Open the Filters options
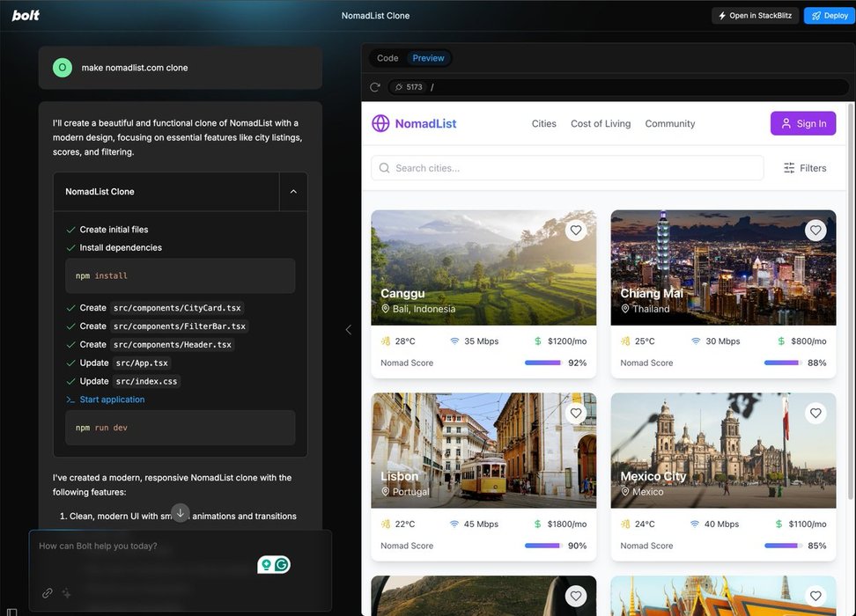856x616 pixels. [805, 168]
